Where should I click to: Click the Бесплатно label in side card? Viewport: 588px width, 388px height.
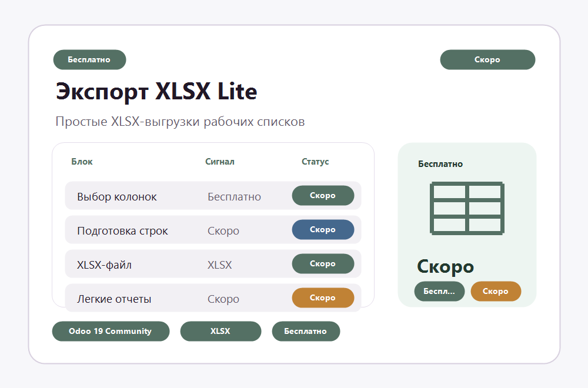pyautogui.click(x=440, y=164)
